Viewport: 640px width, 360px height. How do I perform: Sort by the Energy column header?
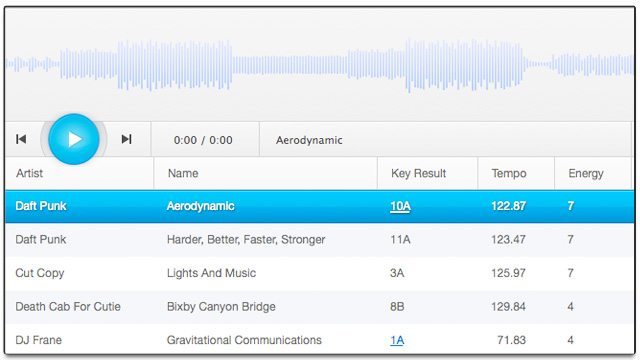tap(586, 173)
